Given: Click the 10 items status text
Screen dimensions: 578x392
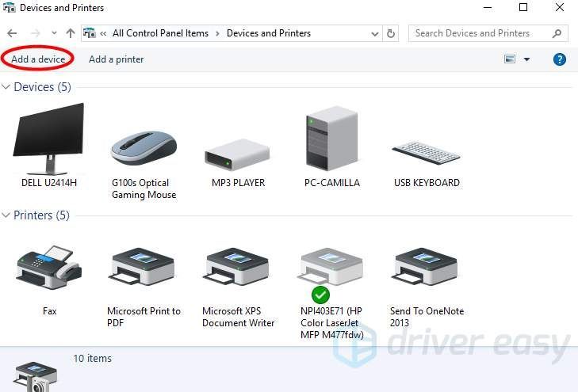Looking at the screenshot, I should [92, 359].
